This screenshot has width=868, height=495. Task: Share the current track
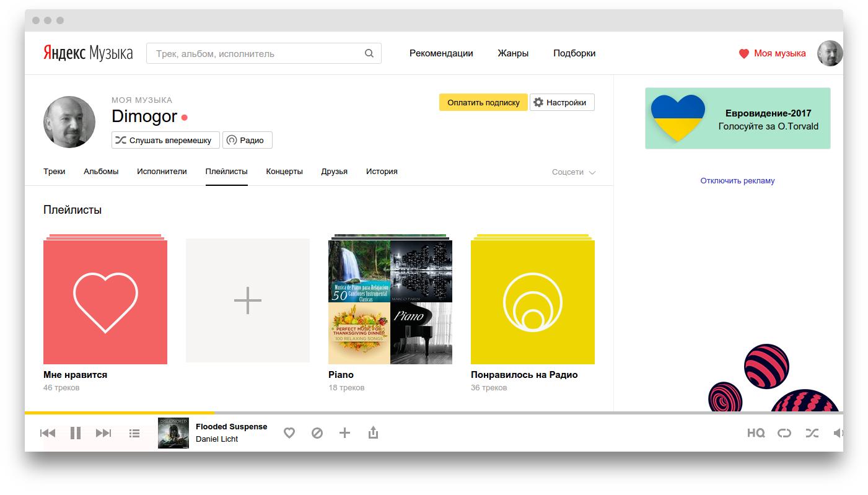373,433
